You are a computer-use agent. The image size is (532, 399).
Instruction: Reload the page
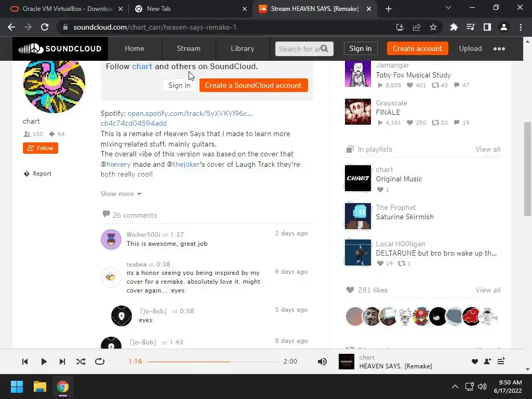click(45, 27)
